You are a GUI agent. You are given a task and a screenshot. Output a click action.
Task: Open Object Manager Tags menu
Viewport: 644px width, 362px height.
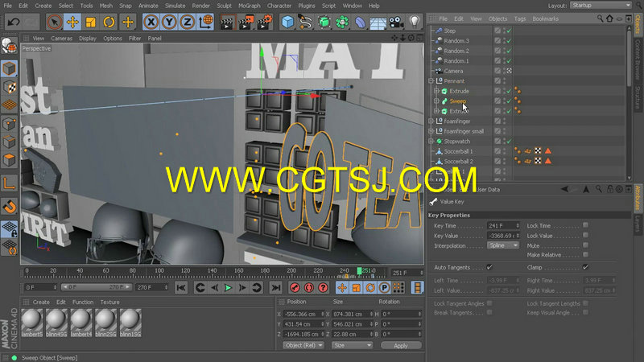[x=520, y=19]
